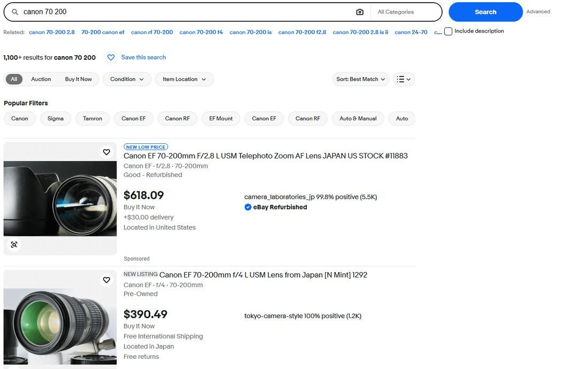This screenshot has height=369, width=588.
Task: Click the eBay Refurbished blue checkmark badge
Action: [248, 207]
